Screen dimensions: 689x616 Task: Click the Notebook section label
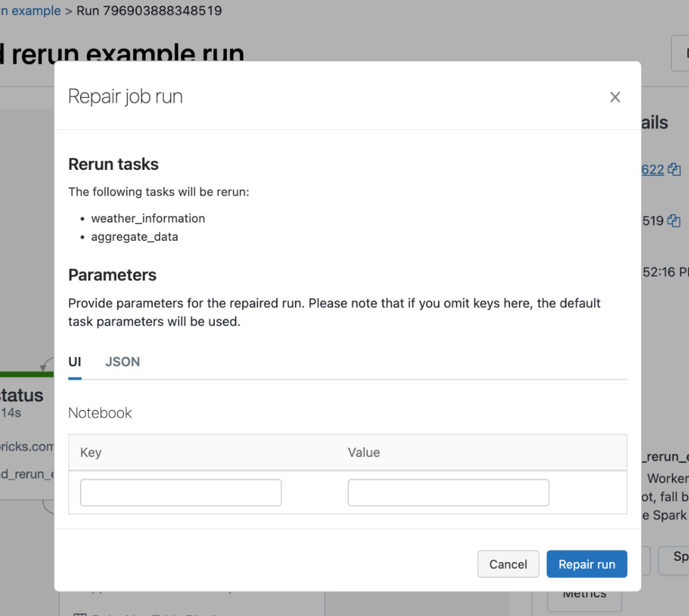coord(100,413)
